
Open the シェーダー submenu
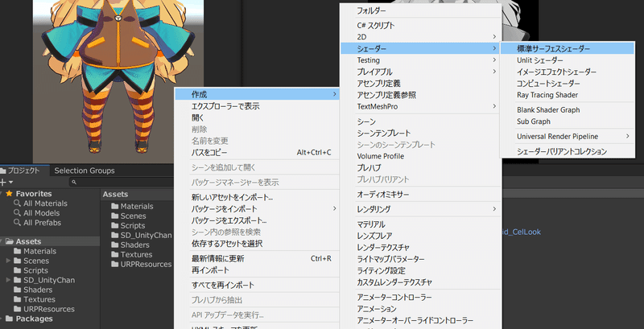point(420,48)
